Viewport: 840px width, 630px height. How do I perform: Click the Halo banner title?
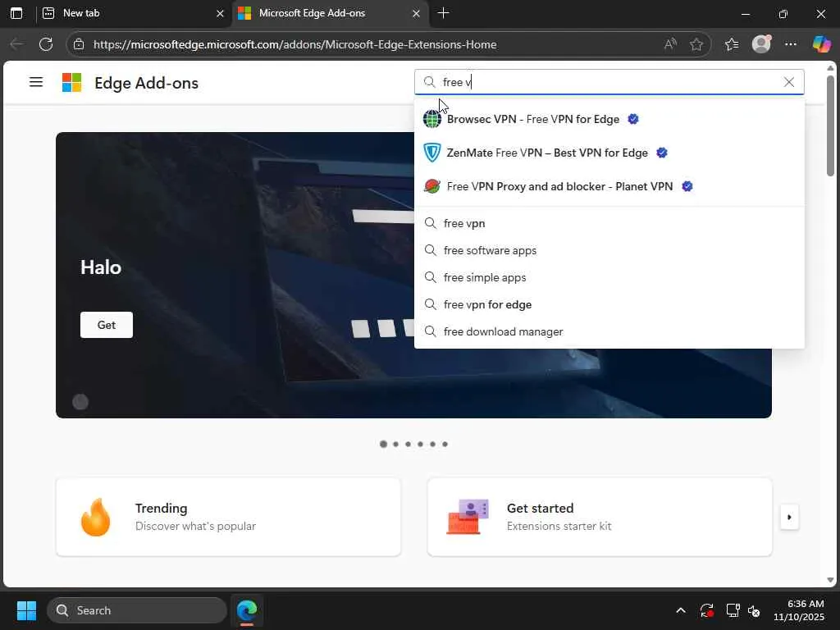coord(101,267)
